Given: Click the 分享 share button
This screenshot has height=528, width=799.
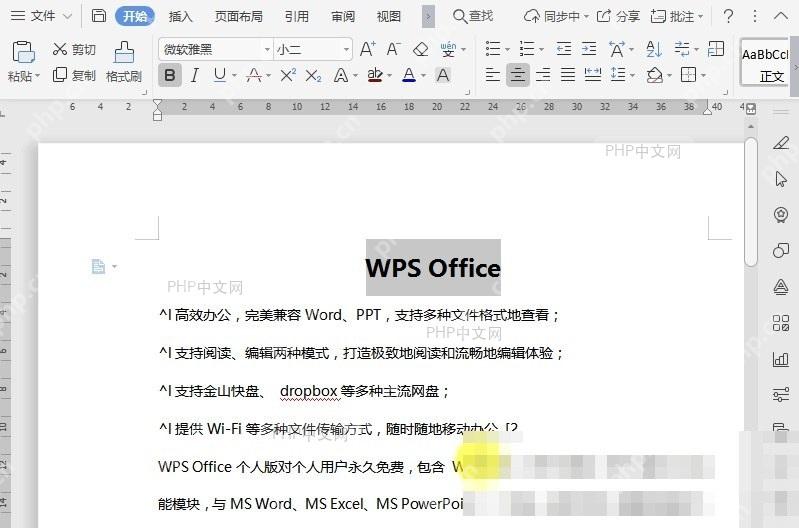Looking at the screenshot, I should (618, 16).
